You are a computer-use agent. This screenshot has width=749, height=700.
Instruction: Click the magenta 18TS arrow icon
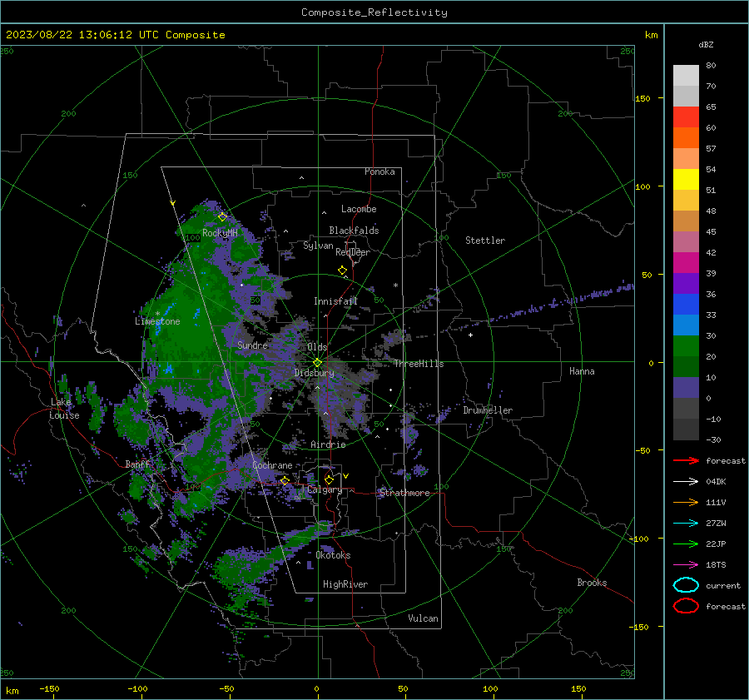pyautogui.click(x=686, y=565)
